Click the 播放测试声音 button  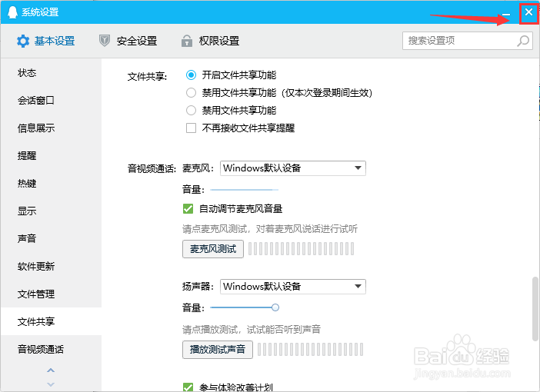click(218, 350)
